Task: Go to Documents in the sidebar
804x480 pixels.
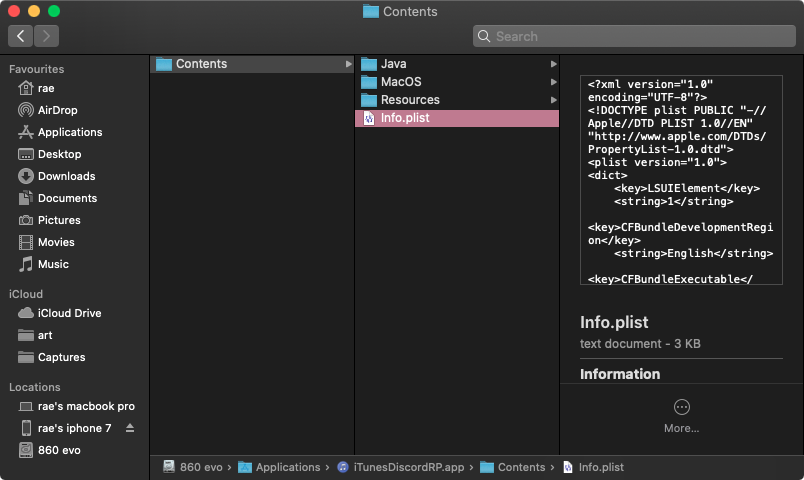Action: (x=57, y=198)
